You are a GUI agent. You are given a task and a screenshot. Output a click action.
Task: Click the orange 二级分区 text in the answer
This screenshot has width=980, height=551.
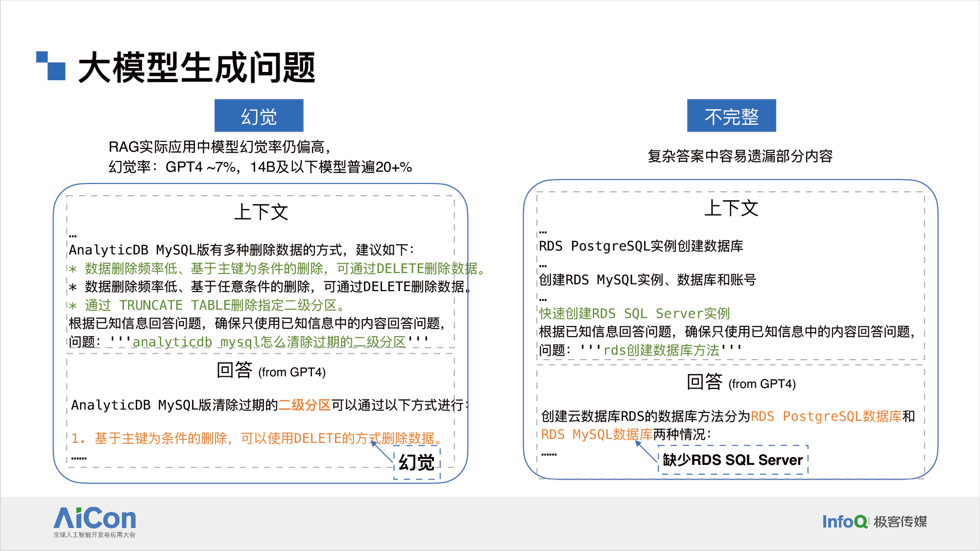click(x=305, y=405)
